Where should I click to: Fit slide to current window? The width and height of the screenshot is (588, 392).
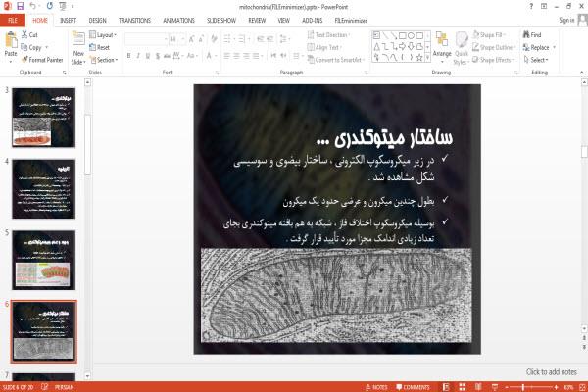click(583, 387)
